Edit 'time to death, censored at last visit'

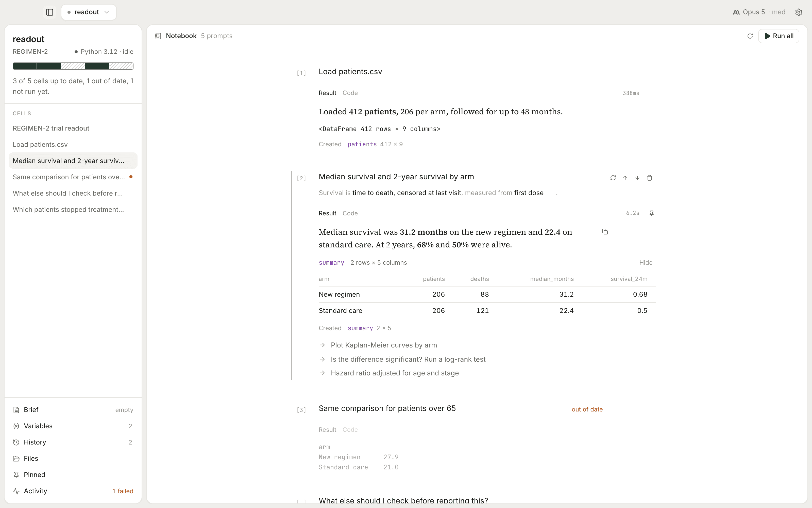[407, 193]
